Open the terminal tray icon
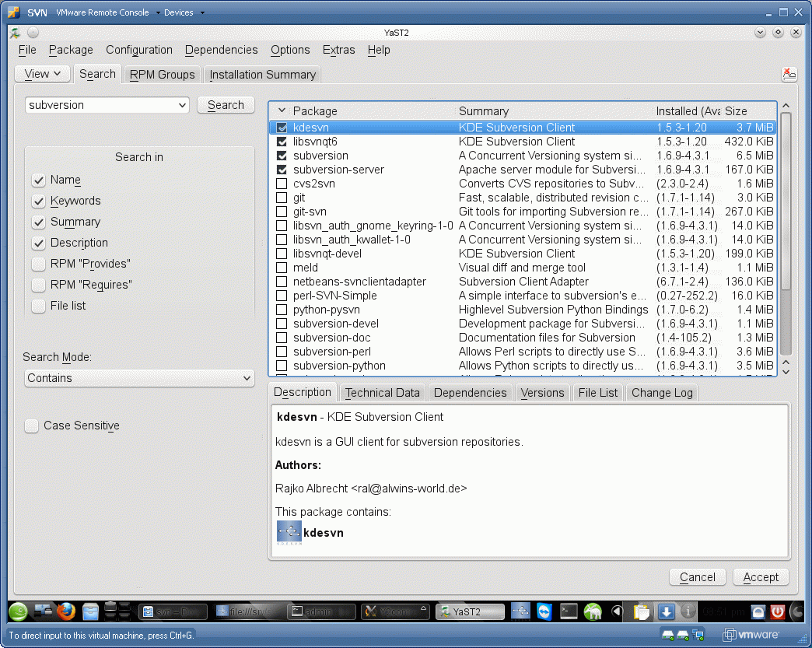Viewport: 812px width, 648px height. (569, 611)
